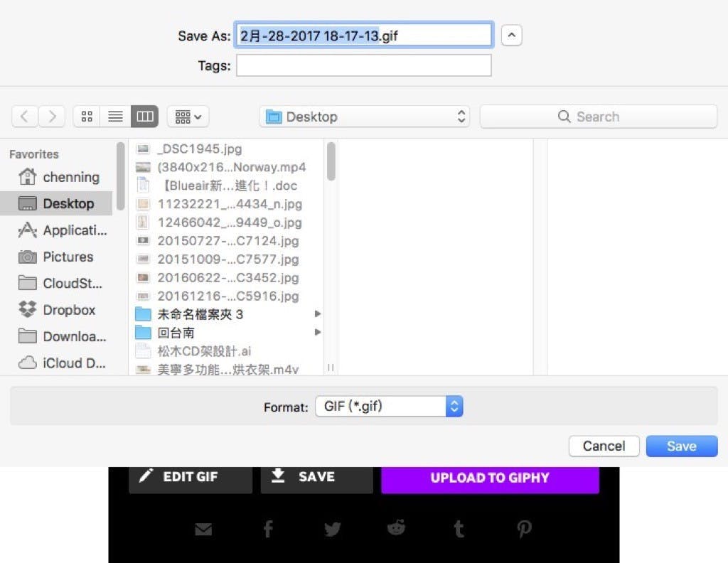
Task: Open Applications in the sidebar
Action: (63, 230)
